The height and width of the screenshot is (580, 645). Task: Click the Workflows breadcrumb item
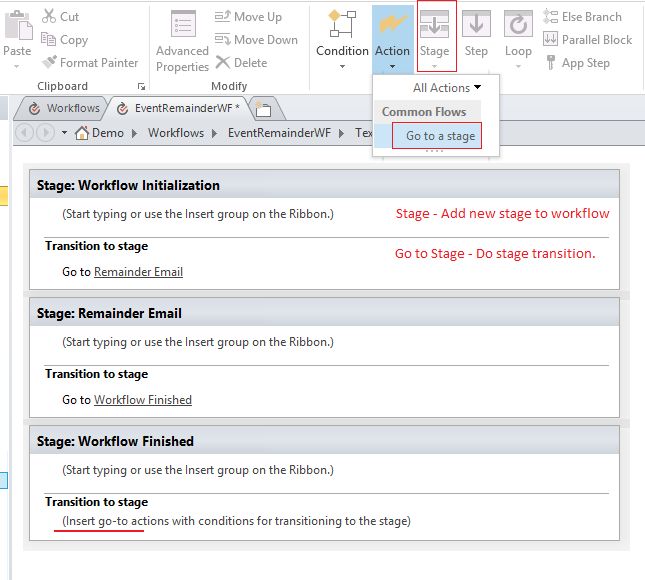tap(176, 133)
